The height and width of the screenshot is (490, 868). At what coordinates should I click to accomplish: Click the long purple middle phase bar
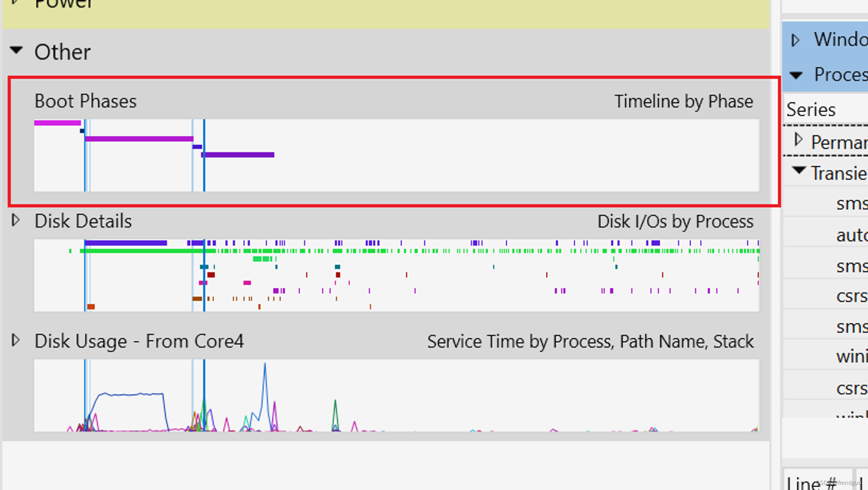139,139
